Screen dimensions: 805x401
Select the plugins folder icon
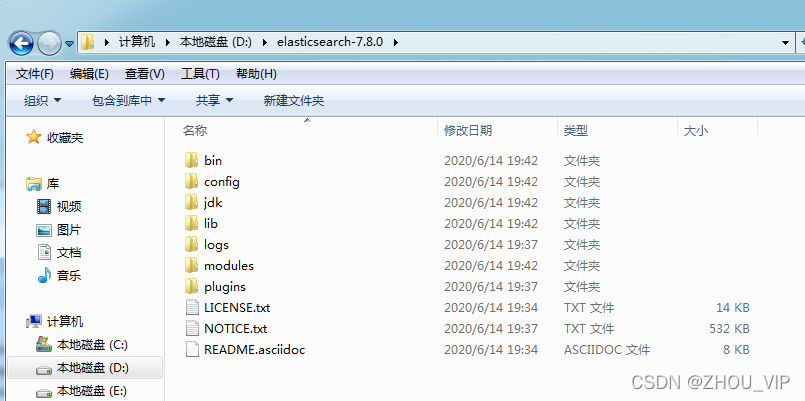tap(191, 286)
